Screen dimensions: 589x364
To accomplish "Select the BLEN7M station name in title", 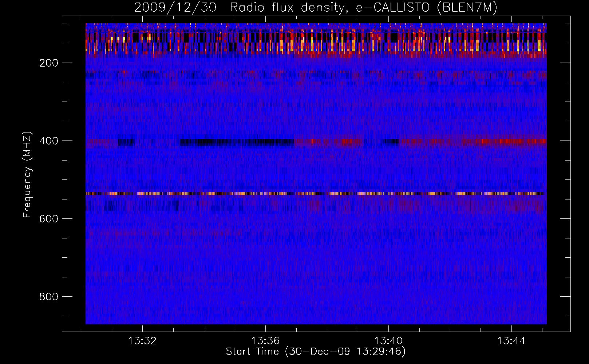I will 467,7.
